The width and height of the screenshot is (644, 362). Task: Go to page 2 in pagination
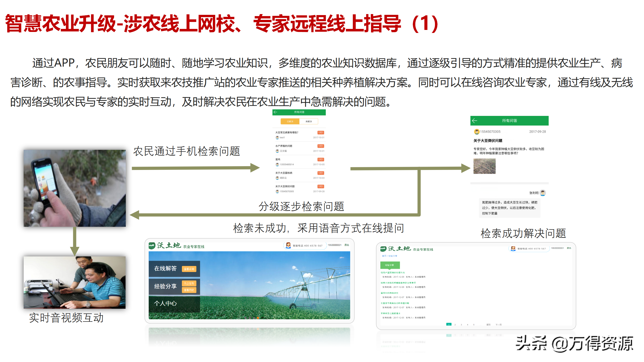pyautogui.click(x=455, y=325)
